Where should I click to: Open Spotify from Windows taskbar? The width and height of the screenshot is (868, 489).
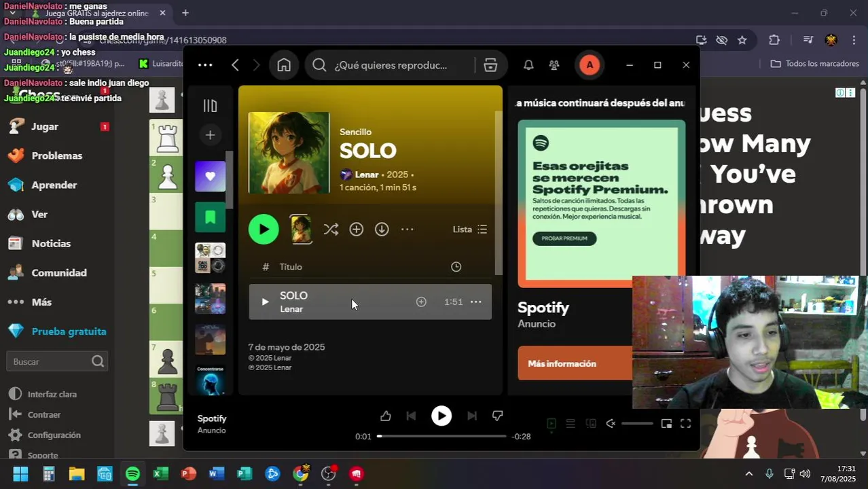[x=132, y=473]
